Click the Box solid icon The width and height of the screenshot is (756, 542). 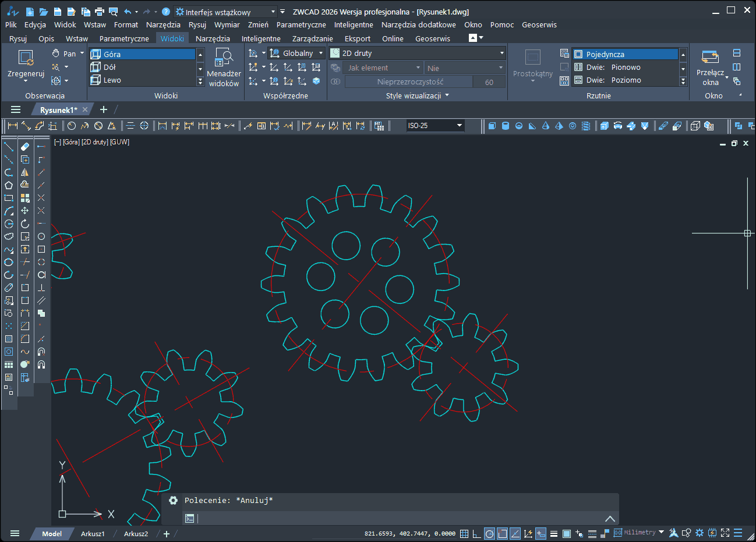click(x=492, y=126)
